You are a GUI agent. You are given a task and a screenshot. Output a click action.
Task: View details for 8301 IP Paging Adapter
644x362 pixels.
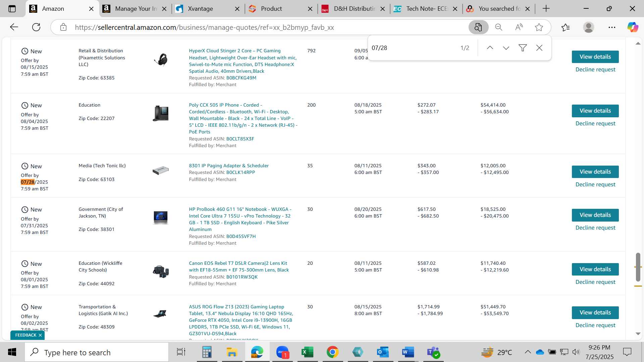coord(595,172)
